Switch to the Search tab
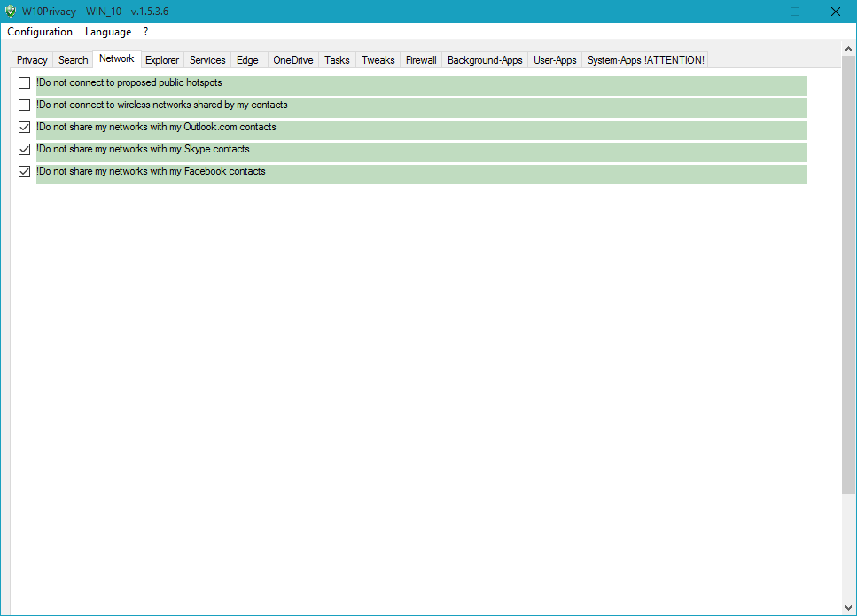The width and height of the screenshot is (857, 616). coord(74,60)
